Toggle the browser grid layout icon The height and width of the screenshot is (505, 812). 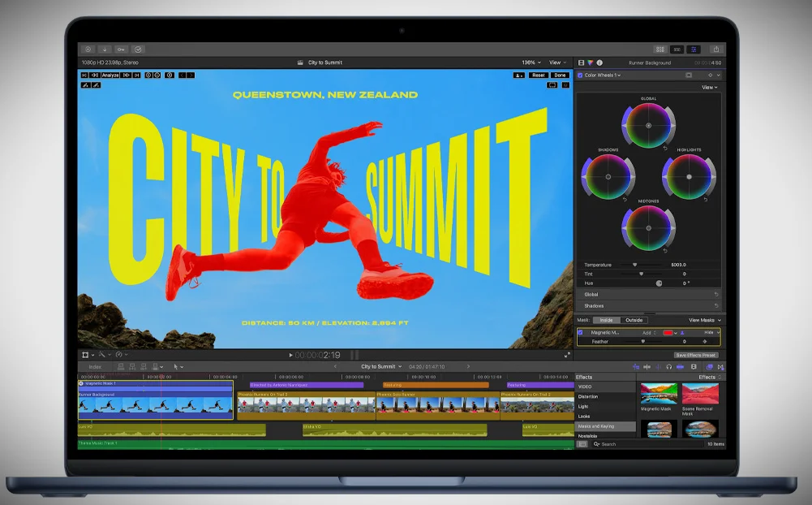[x=659, y=50]
